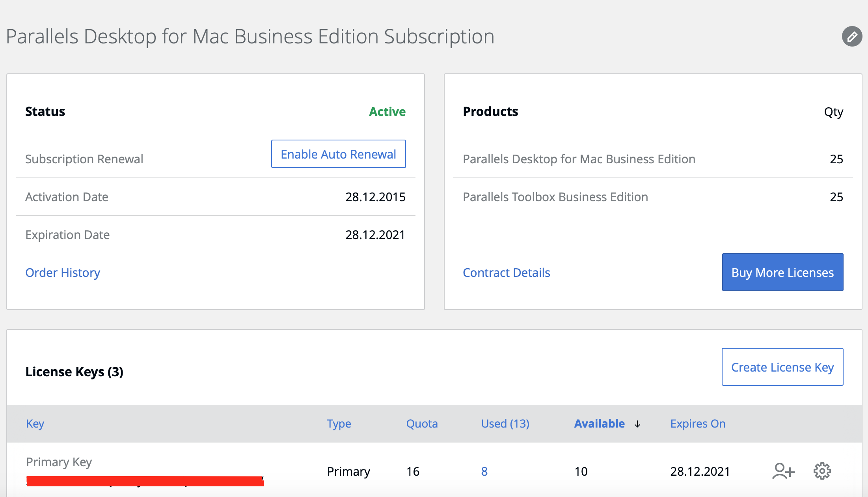Click the redacted license key string
This screenshot has width=868, height=497.
(x=145, y=481)
